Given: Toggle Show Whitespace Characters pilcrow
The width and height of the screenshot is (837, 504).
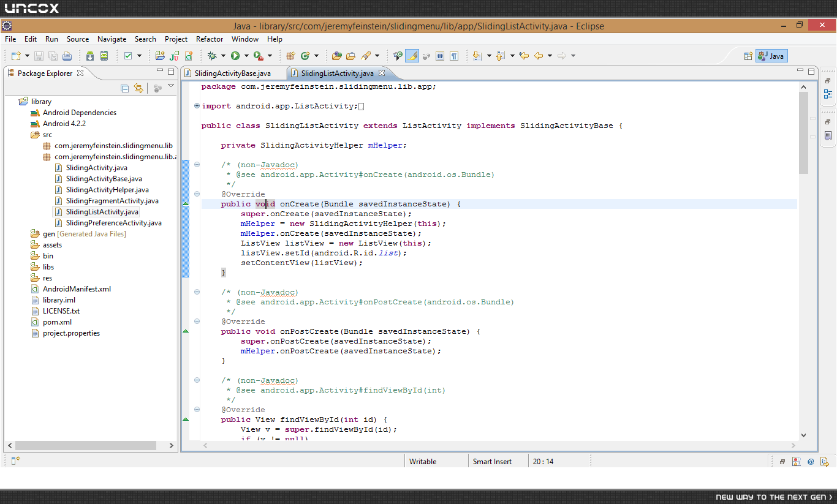Looking at the screenshot, I should point(454,56).
